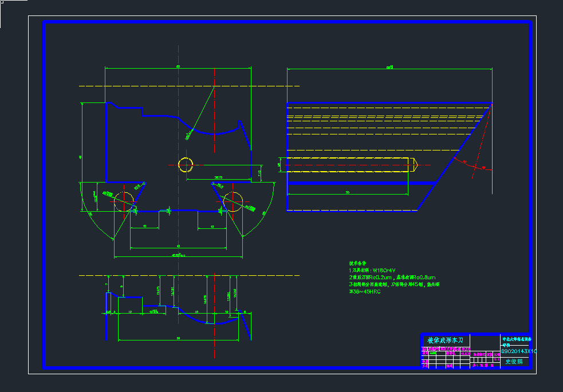This screenshot has height=392, width=563.
Task: Click the 7.10 vertical dimension on front view
Action: [259, 172]
